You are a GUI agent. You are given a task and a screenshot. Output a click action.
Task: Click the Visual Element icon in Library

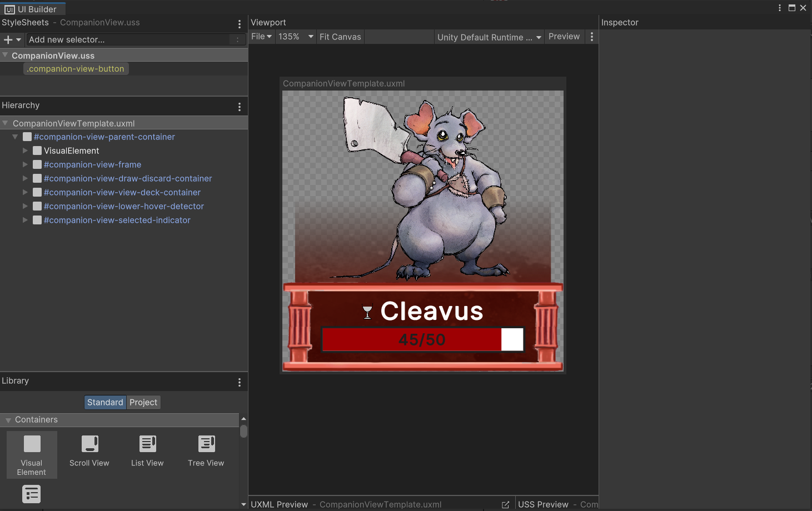[x=32, y=444]
